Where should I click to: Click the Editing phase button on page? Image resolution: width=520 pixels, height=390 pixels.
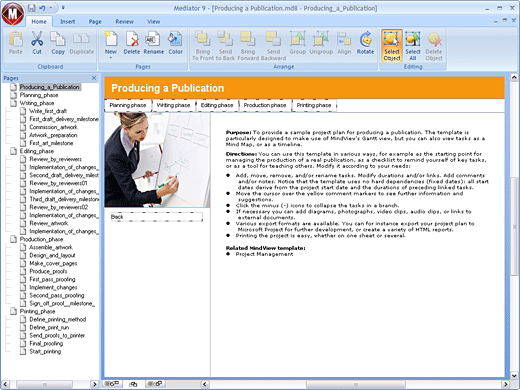[217, 105]
